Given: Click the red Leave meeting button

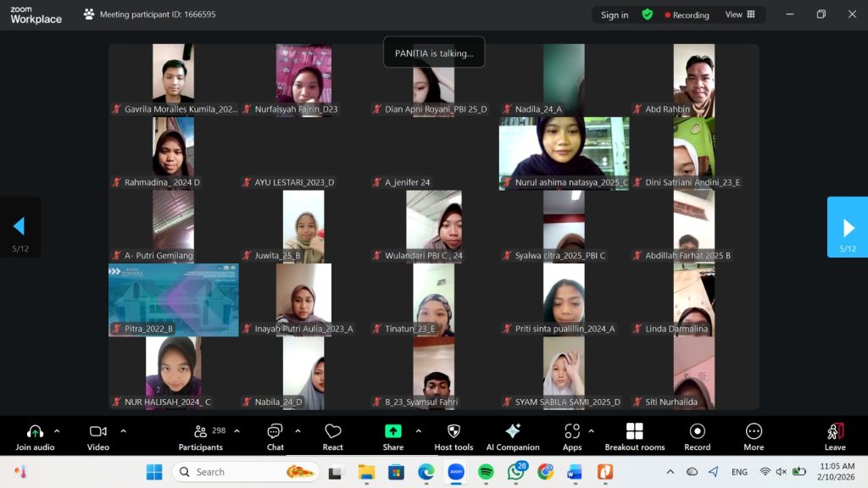Looking at the screenshot, I should [835, 432].
